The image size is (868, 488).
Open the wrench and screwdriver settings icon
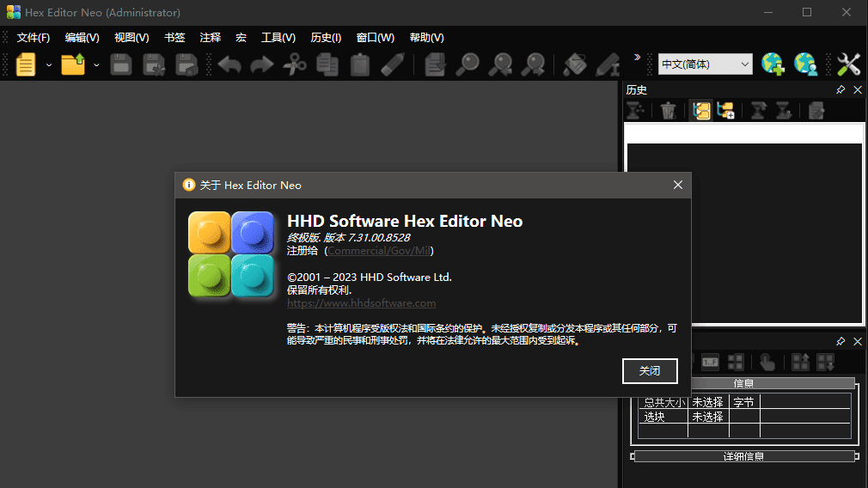coord(848,64)
